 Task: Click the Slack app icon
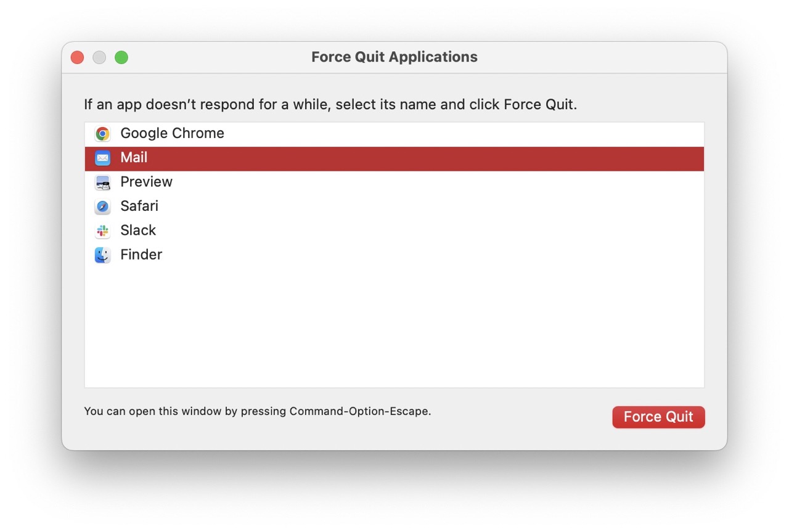102,230
